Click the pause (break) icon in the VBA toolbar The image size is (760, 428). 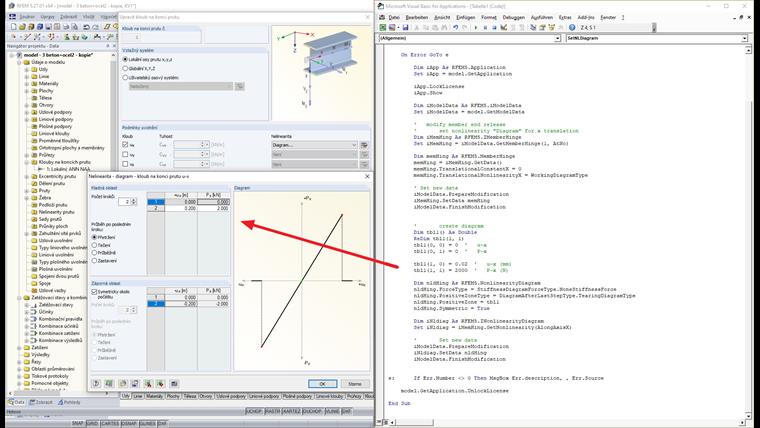tap(485, 28)
